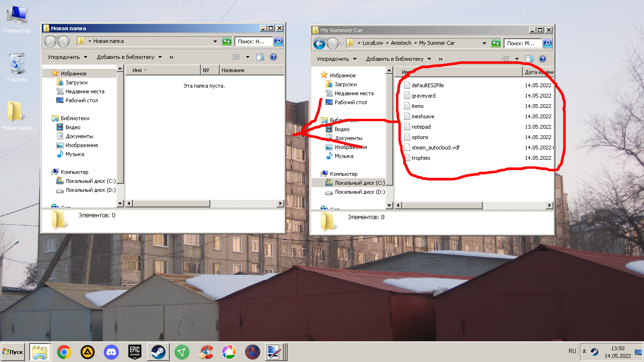Click LocalLow in the address breadcrumb

coord(372,43)
